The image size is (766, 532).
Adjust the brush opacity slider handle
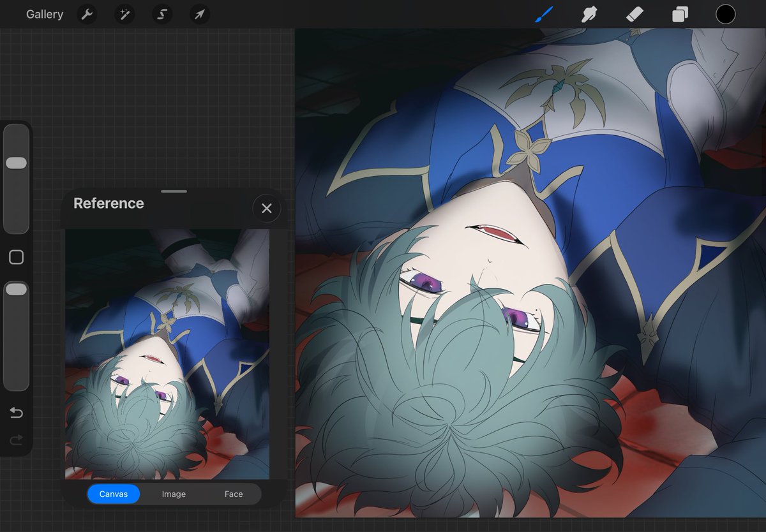[x=16, y=290]
